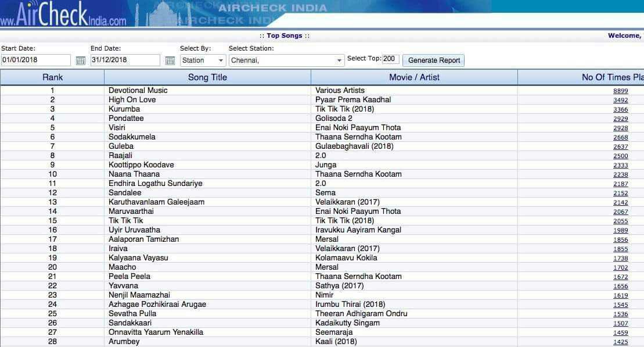Open play count 2152 link
The image size is (644, 347).
coord(621,193)
